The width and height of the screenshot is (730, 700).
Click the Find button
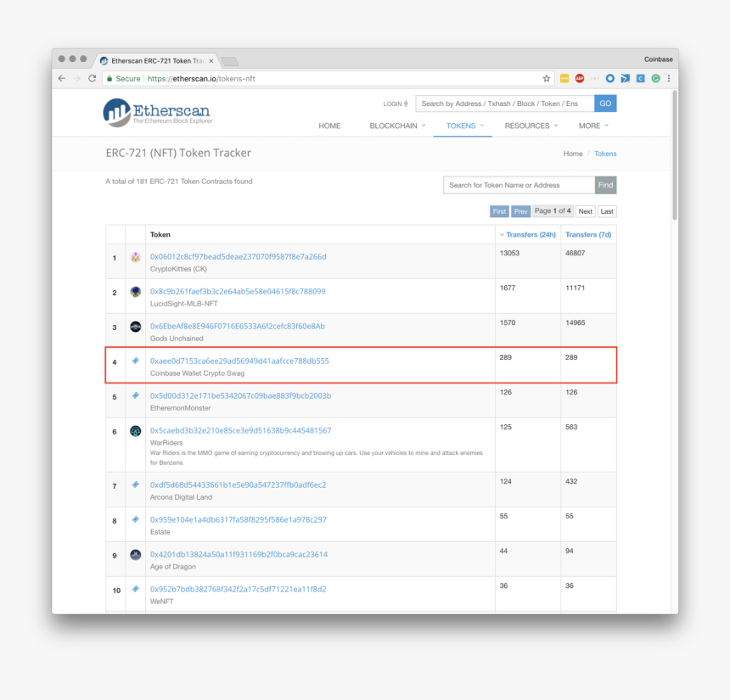pos(606,185)
